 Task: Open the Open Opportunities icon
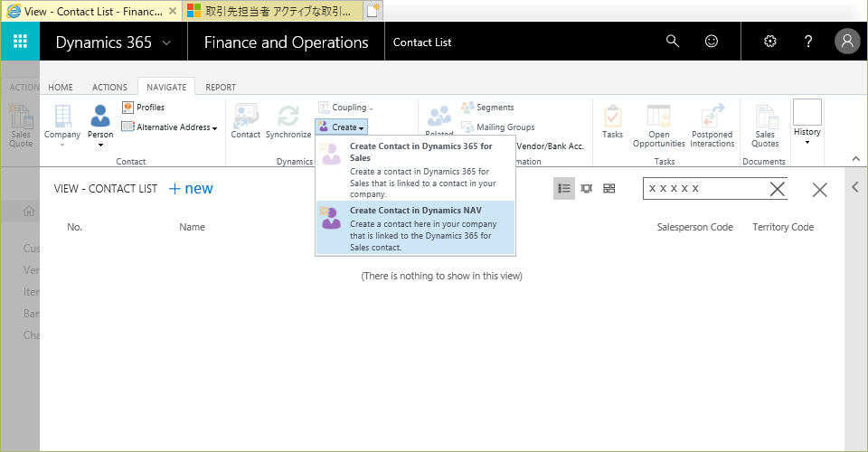pos(659,127)
